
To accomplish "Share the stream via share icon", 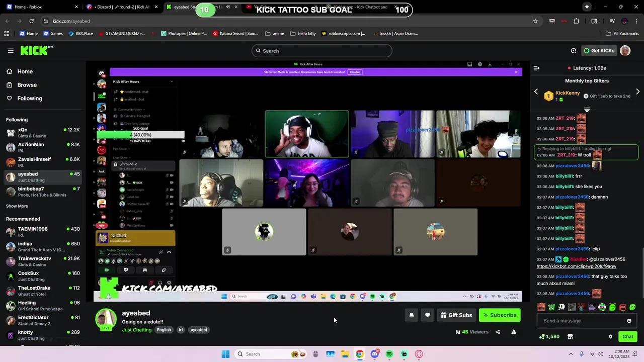I will 498,332.
